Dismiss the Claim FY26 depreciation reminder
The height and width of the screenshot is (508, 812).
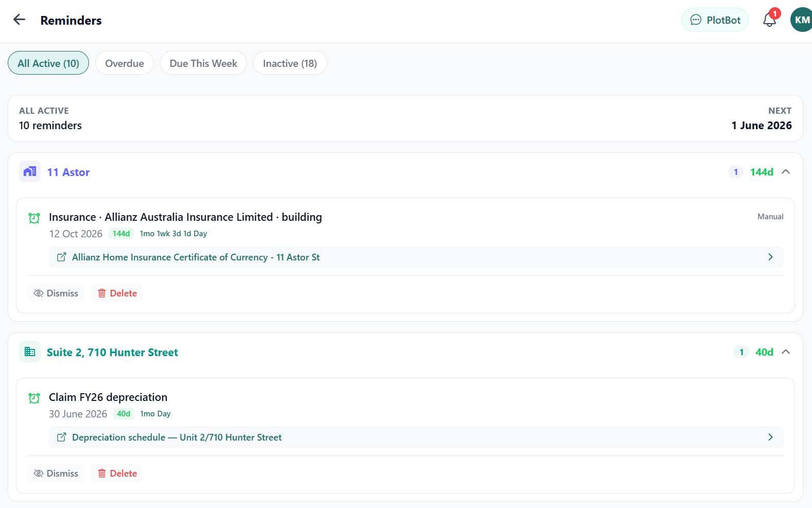click(x=56, y=473)
